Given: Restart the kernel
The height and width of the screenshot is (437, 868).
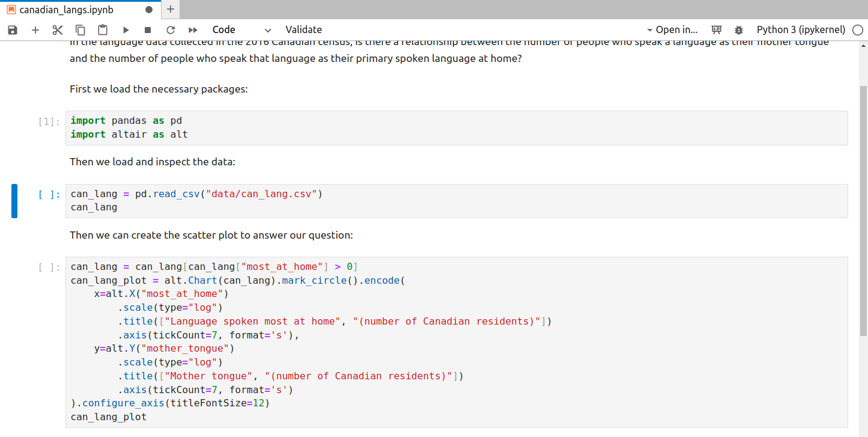Looking at the screenshot, I should 171,30.
